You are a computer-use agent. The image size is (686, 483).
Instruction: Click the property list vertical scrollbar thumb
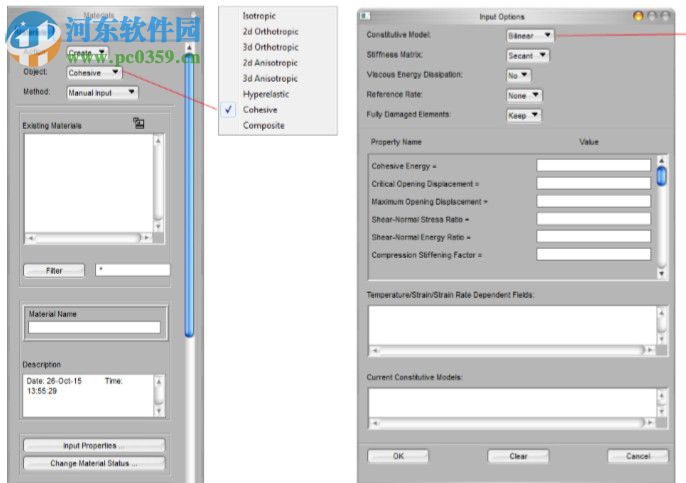click(x=662, y=176)
